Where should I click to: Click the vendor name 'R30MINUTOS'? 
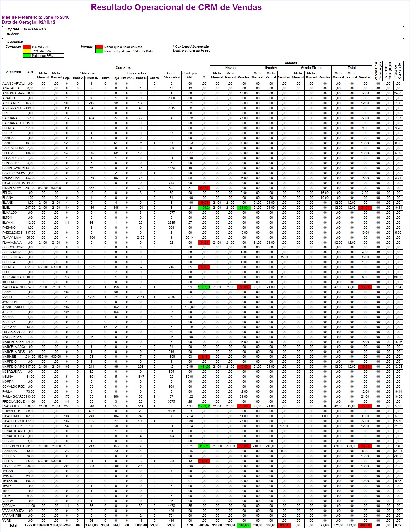[12, 411]
